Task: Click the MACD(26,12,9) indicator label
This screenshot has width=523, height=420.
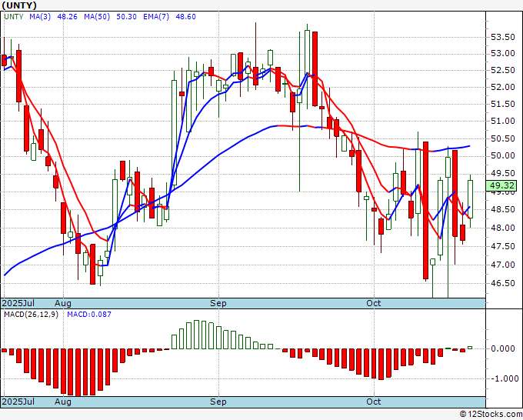Action: click(x=31, y=315)
